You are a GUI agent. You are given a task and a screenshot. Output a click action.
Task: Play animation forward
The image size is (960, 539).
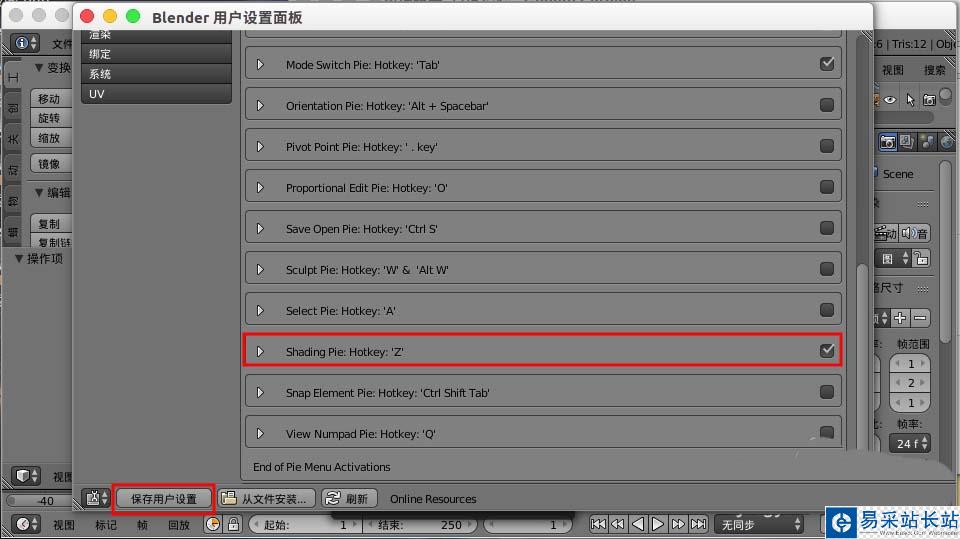pyautogui.click(x=658, y=524)
